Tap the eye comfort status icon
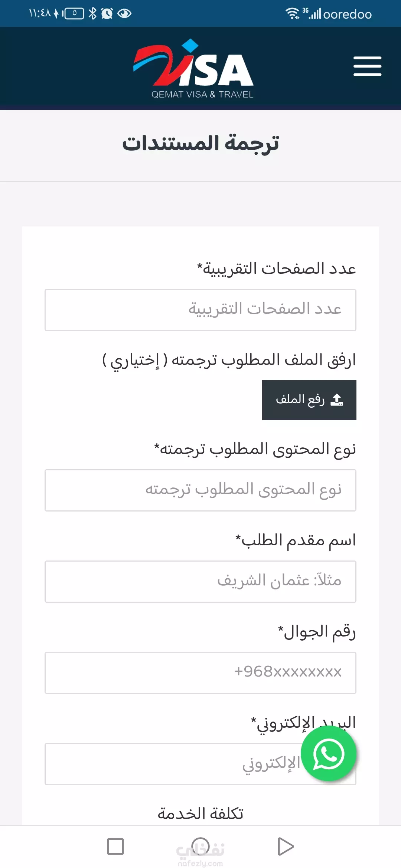 coord(124,14)
